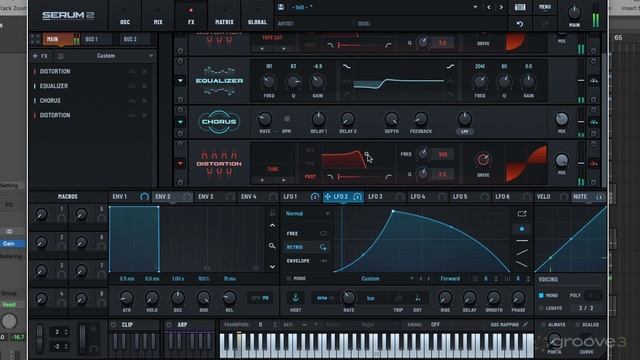The image size is (640, 360).
Task: Select next distortion type arrow under Tube
Action: 284,180
